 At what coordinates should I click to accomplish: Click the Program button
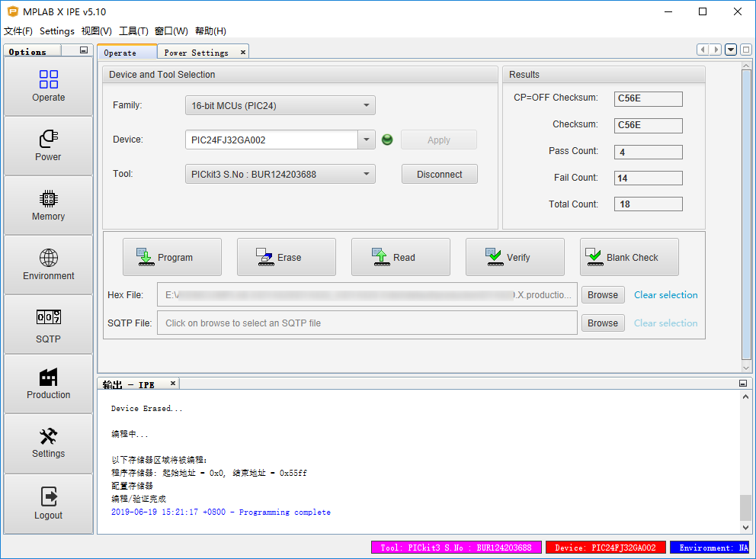tap(172, 257)
